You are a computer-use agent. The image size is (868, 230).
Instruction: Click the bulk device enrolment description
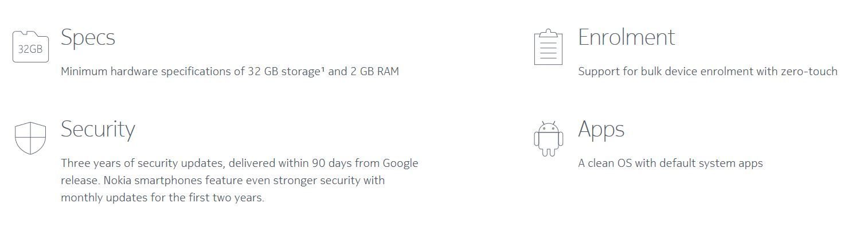point(707,72)
